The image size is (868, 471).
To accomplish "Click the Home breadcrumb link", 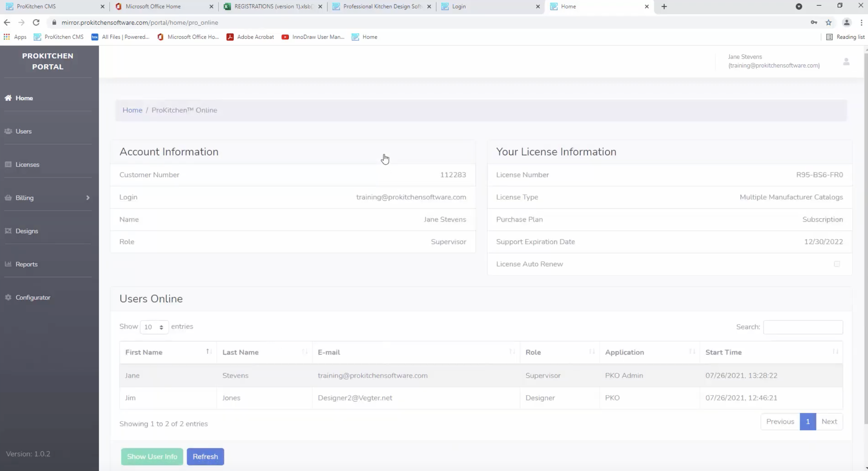I will (132, 110).
